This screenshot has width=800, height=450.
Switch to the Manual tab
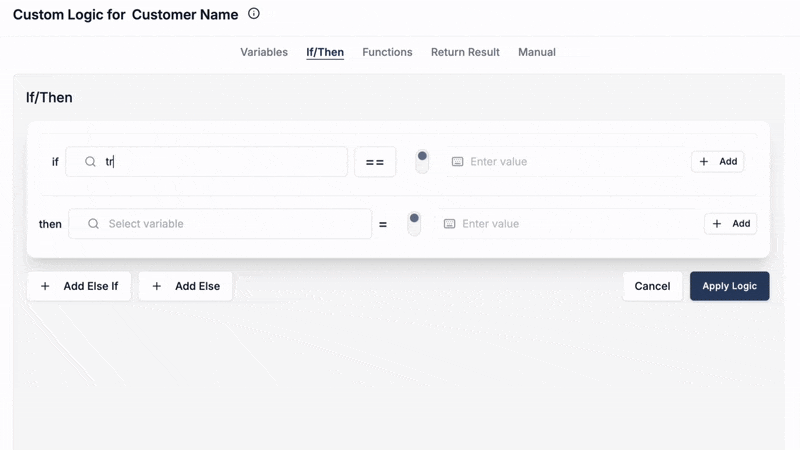(537, 52)
